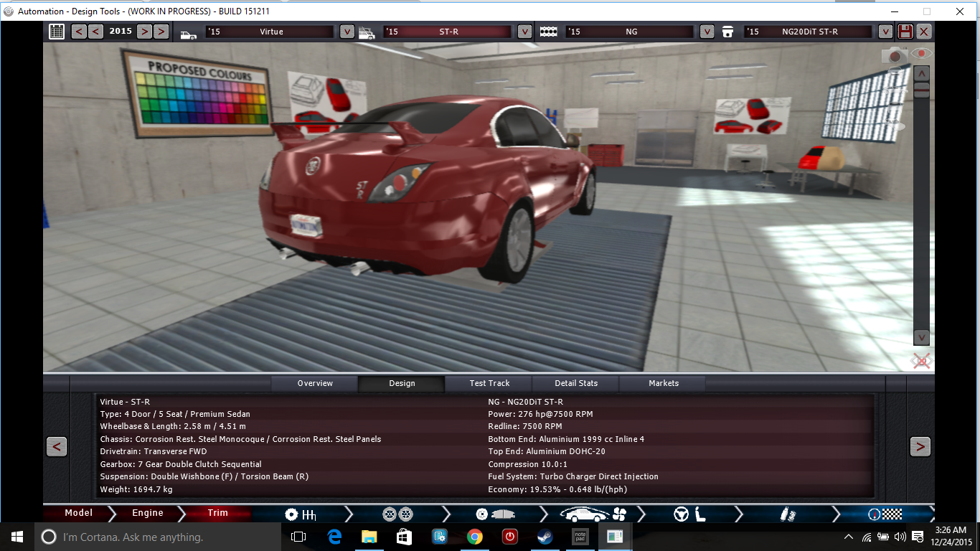Screen dimensions: 980x551
Task: Click the Cortana search box
Action: tap(157, 537)
